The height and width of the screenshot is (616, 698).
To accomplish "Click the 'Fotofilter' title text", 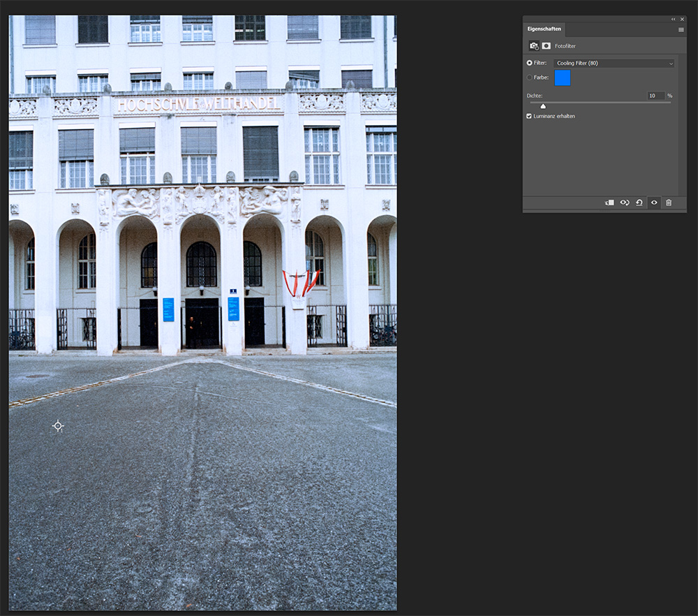I will click(x=565, y=46).
